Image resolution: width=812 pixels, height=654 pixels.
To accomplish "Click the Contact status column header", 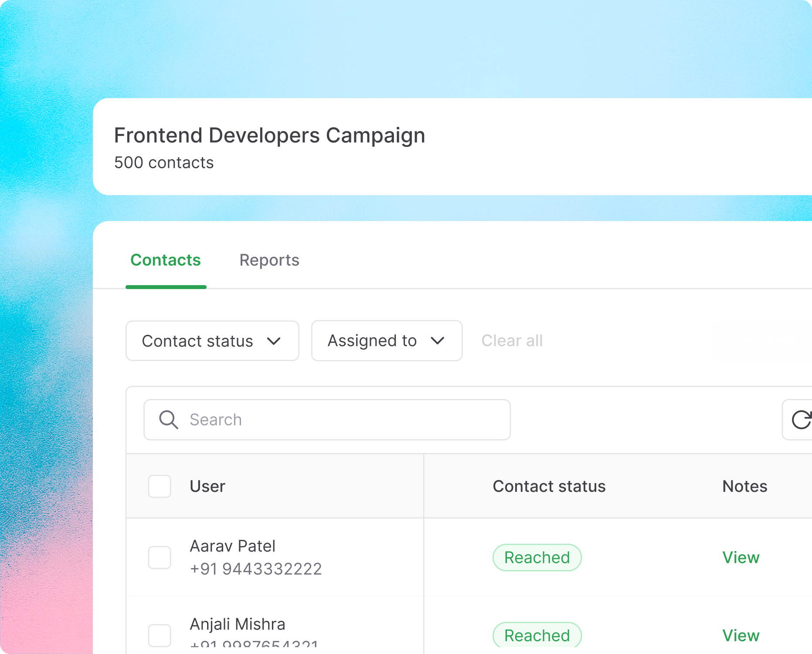I will [549, 486].
